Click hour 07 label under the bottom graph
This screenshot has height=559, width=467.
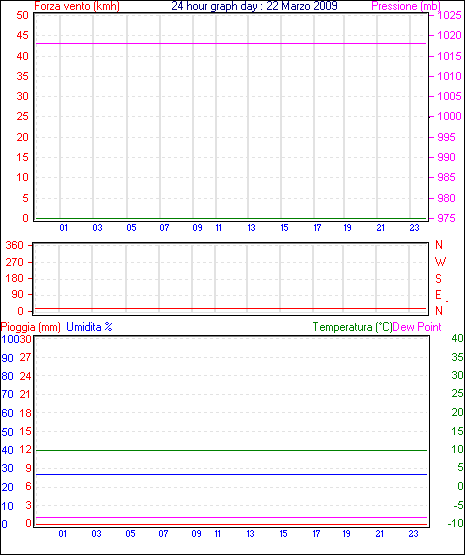(163, 534)
